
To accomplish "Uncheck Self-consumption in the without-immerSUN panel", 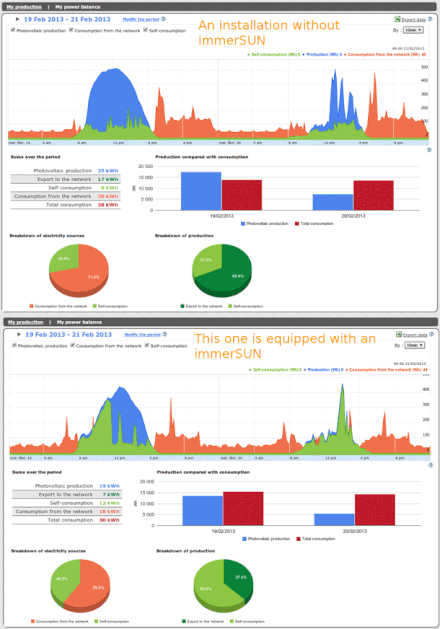I will (146, 30).
